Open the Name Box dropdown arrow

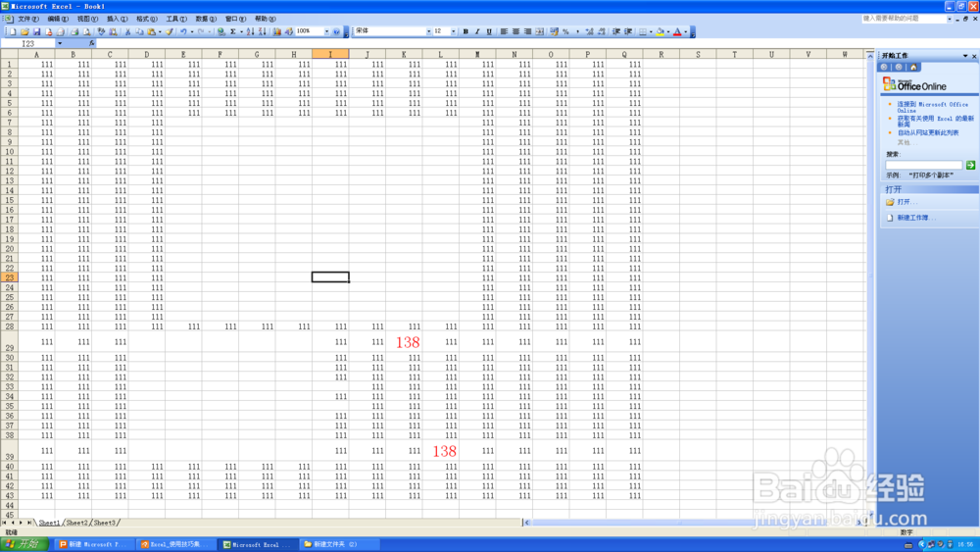pyautogui.click(x=60, y=43)
